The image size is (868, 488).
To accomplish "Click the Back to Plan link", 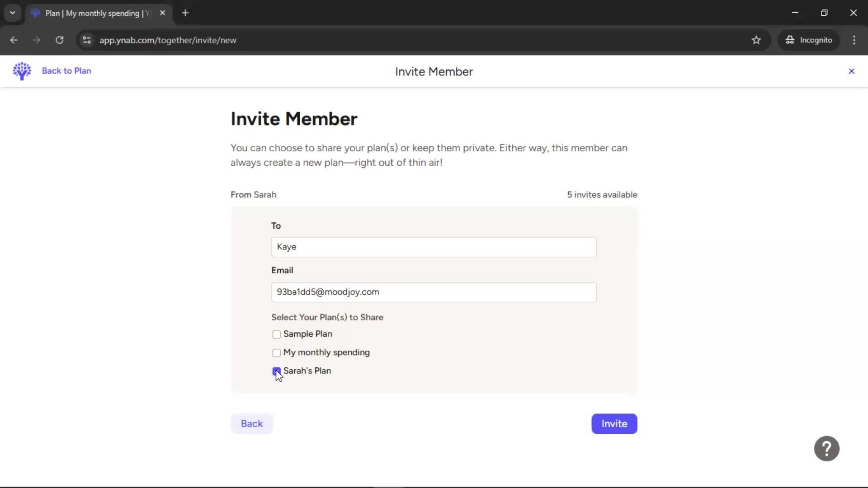I will coord(66,71).
